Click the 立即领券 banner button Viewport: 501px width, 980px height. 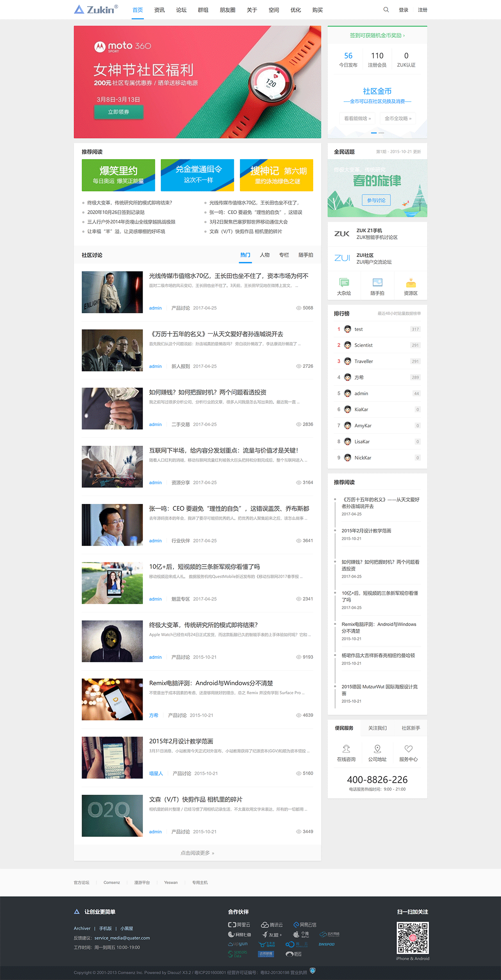click(x=118, y=112)
